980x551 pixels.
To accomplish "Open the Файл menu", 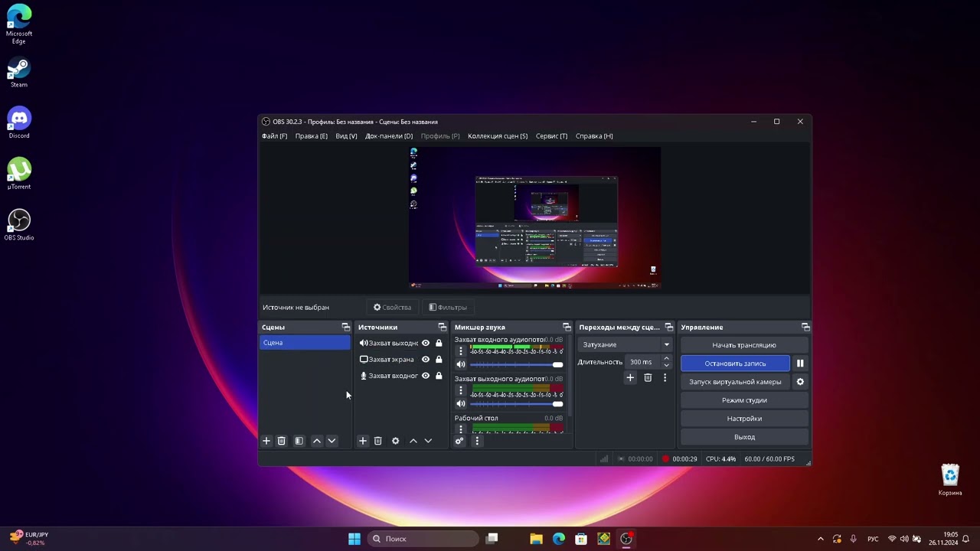I will click(274, 136).
